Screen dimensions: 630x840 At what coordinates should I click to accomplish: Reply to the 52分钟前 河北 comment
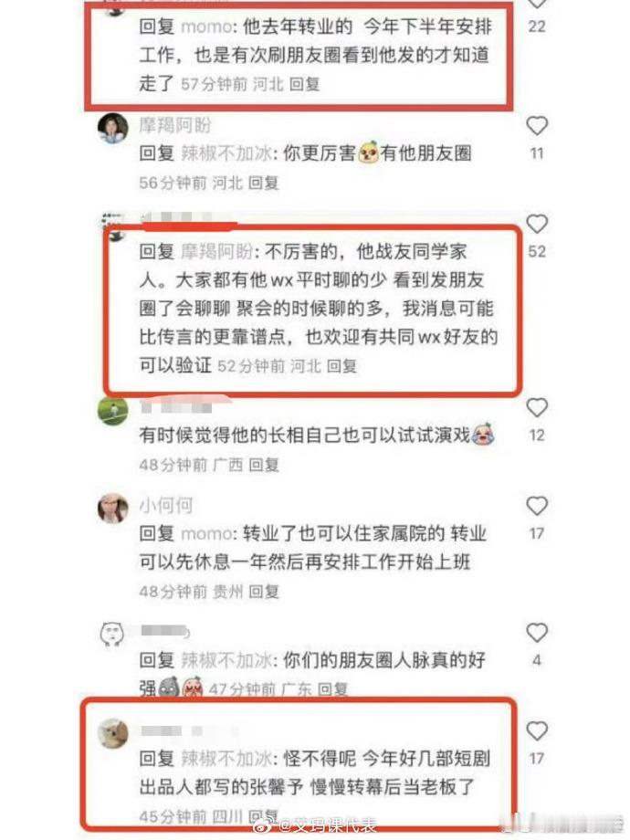[341, 366]
